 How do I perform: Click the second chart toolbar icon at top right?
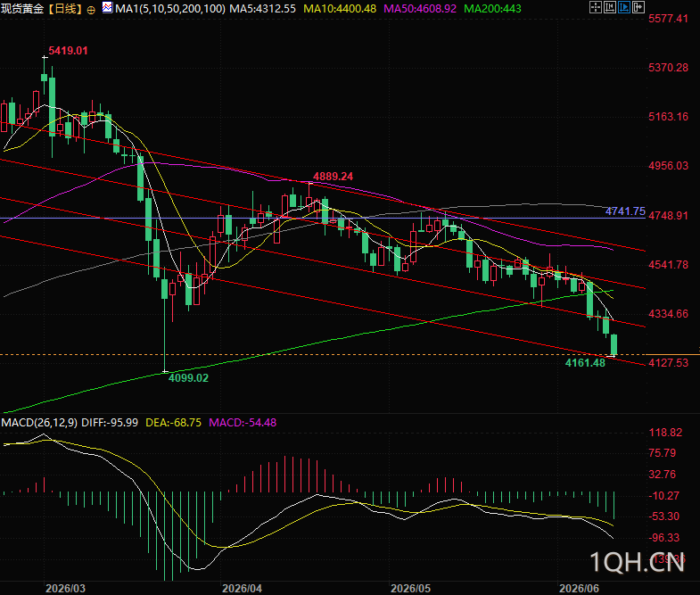coord(610,7)
